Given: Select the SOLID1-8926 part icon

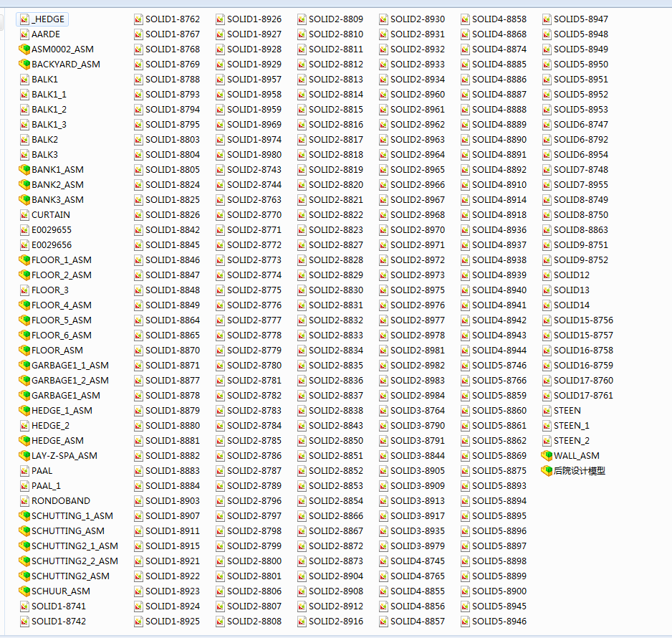Looking at the screenshot, I should tap(220, 19).
